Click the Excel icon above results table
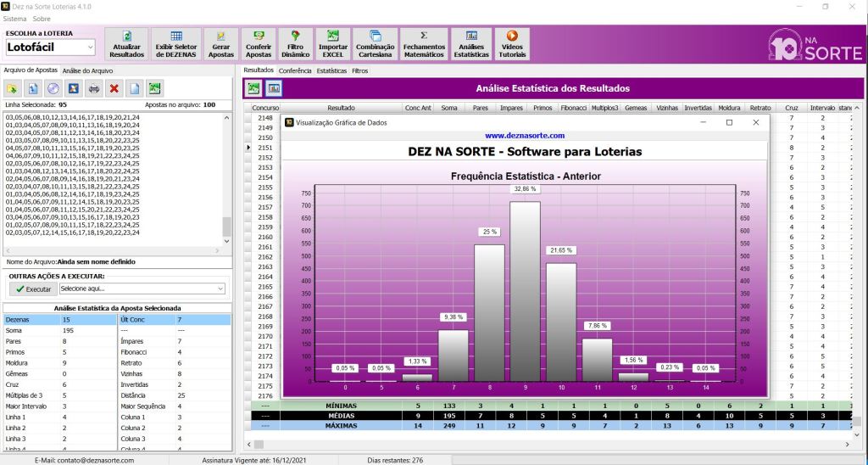Viewport: 868px width, 465px height. 253,88
